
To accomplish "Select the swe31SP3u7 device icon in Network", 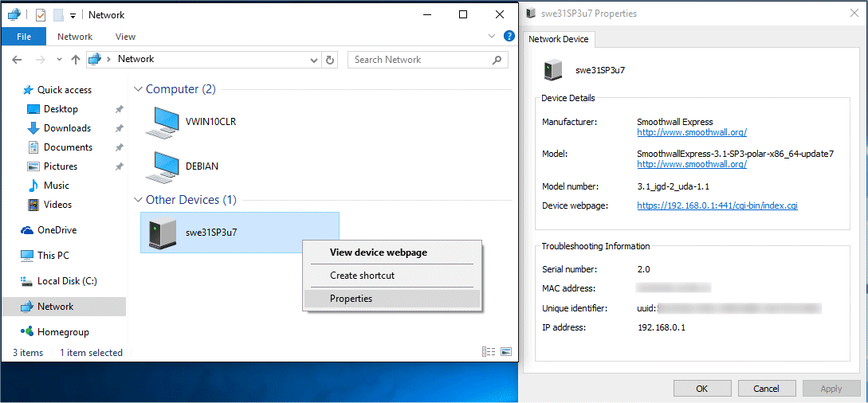I will point(162,233).
